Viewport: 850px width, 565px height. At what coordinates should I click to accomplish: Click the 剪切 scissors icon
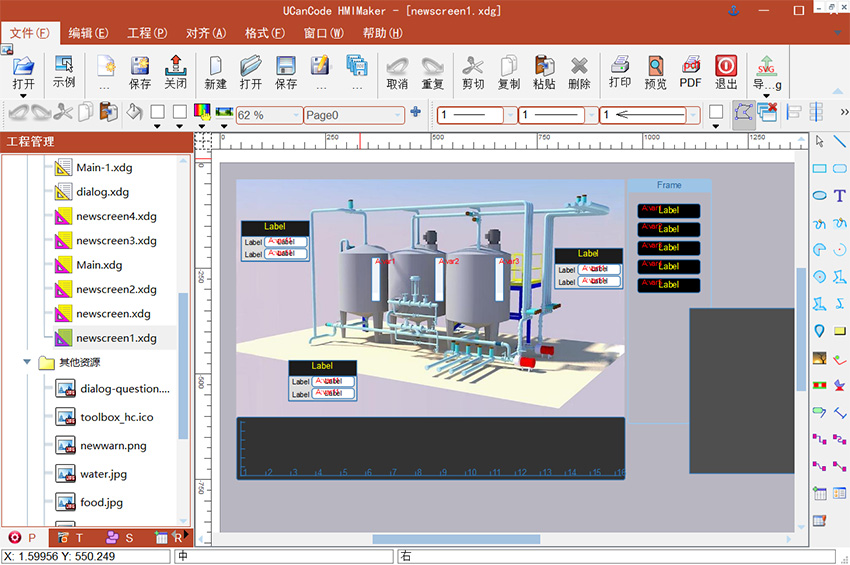tap(473, 71)
